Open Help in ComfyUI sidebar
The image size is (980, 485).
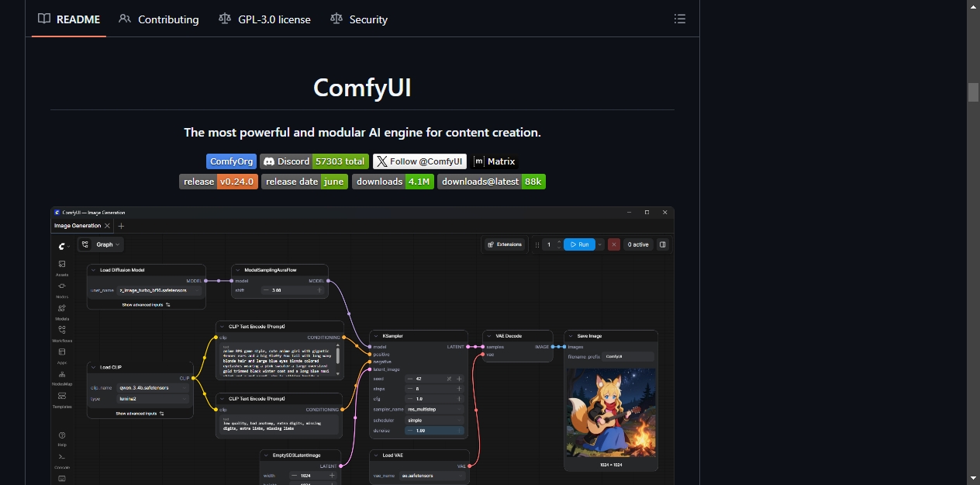62,438
